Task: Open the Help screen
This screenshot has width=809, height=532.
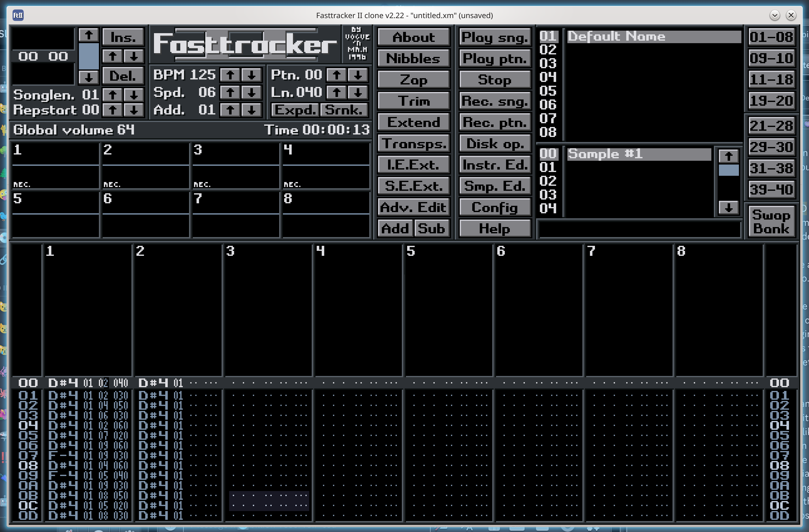Action: (x=495, y=229)
